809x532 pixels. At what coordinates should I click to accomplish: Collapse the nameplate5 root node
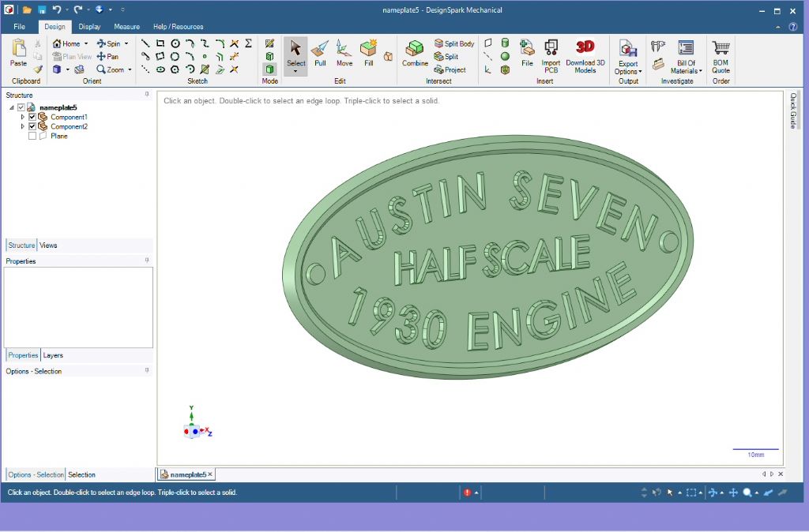(x=12, y=107)
